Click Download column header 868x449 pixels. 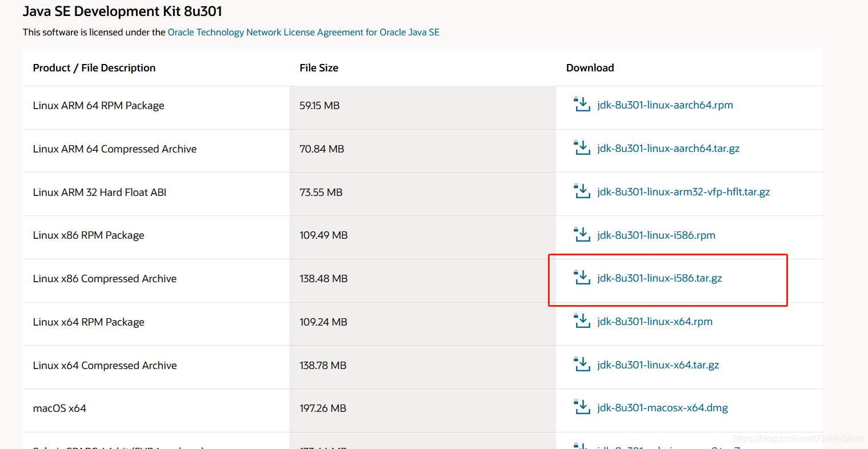pyautogui.click(x=590, y=68)
